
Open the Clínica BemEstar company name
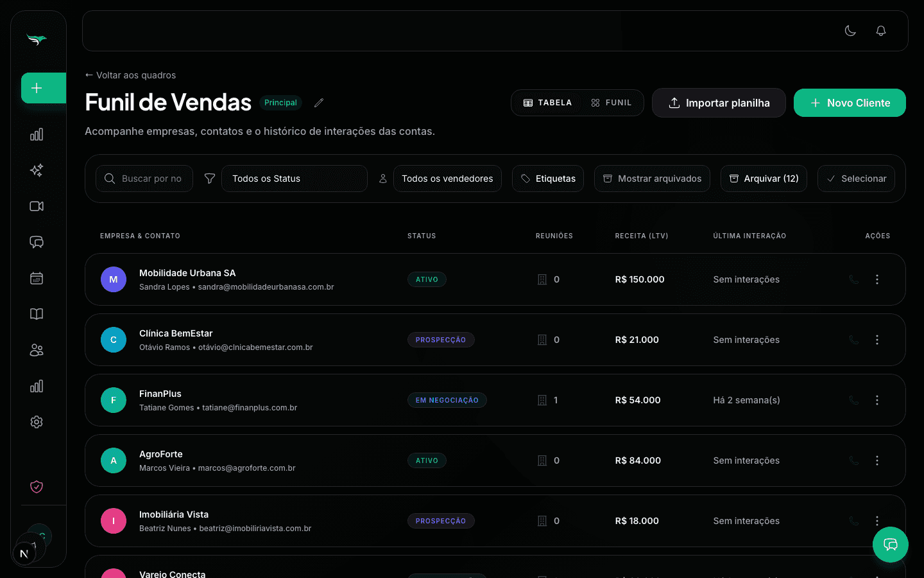click(176, 333)
